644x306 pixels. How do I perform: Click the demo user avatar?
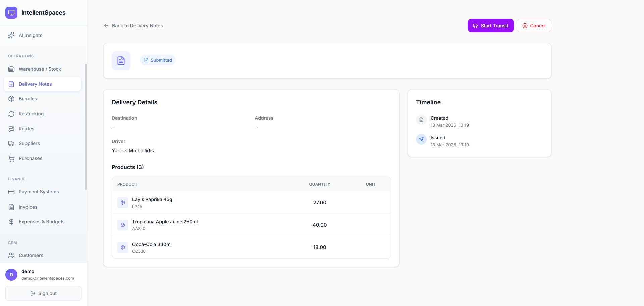tap(11, 275)
